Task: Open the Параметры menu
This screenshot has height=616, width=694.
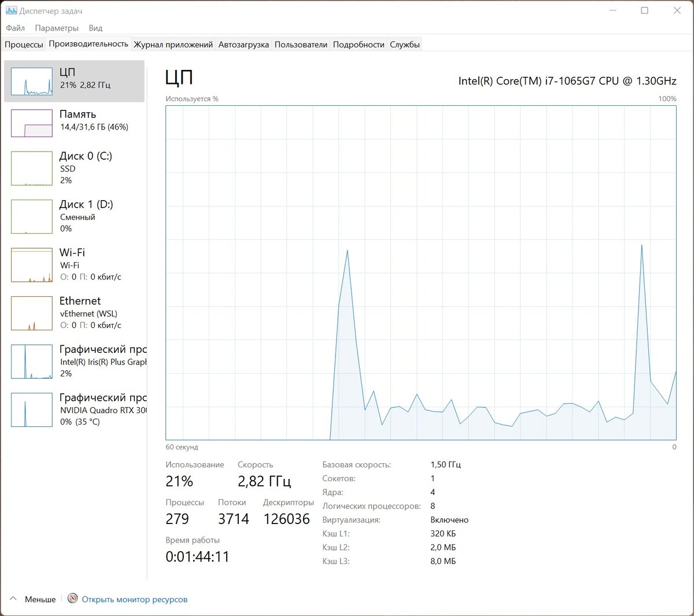Action: tap(57, 28)
